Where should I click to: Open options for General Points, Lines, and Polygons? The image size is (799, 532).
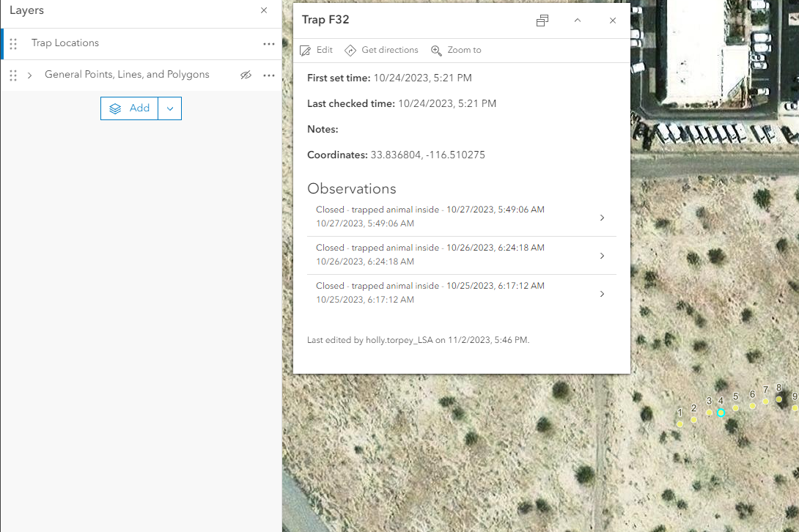coord(269,75)
